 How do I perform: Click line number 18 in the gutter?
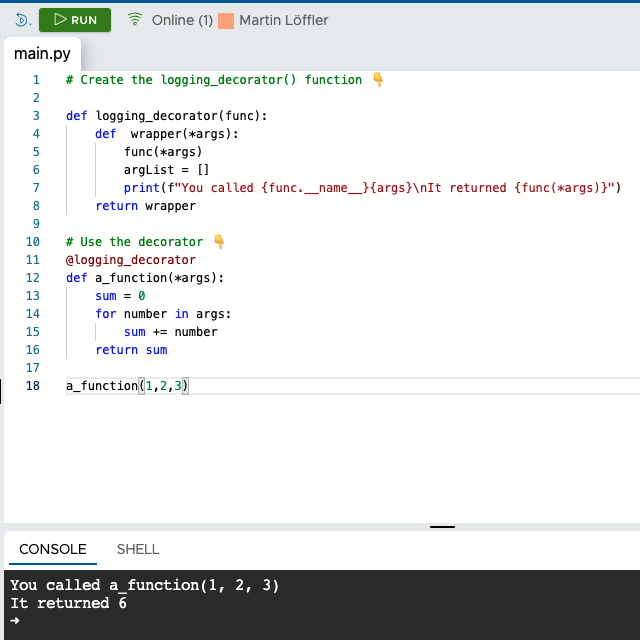click(33, 386)
